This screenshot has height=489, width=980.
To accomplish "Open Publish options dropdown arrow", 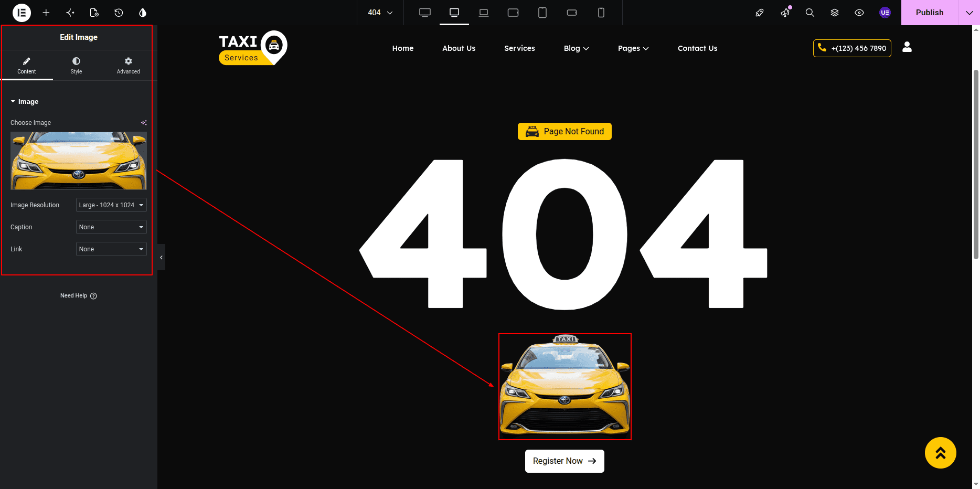I will click(969, 13).
